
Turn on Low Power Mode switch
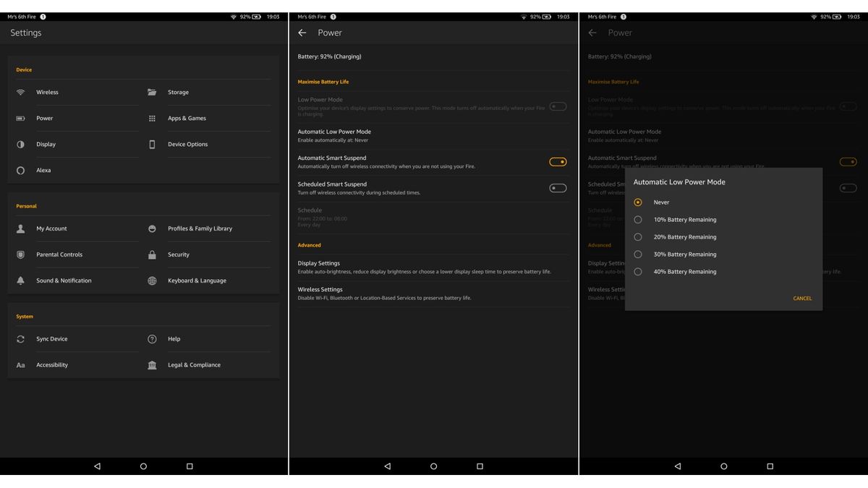tap(558, 105)
